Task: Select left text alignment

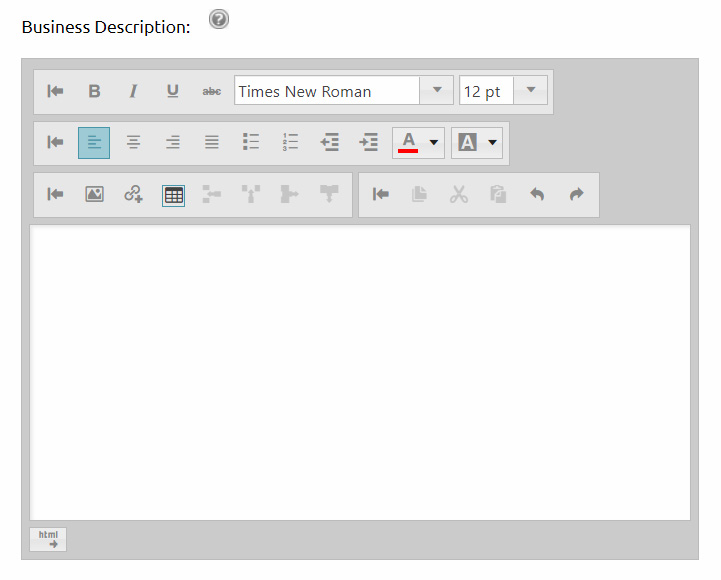Action: pos(94,143)
